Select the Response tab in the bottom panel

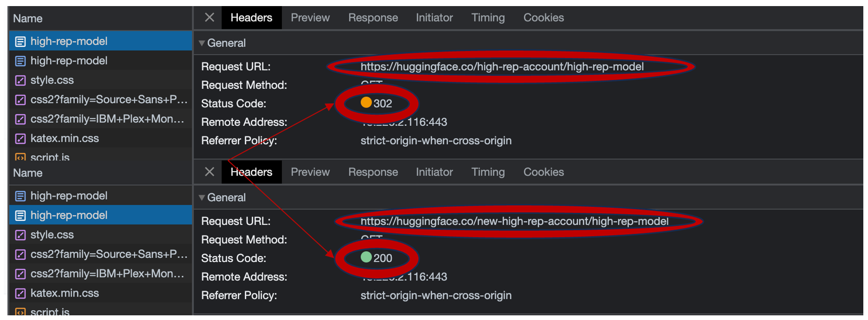pyautogui.click(x=373, y=172)
